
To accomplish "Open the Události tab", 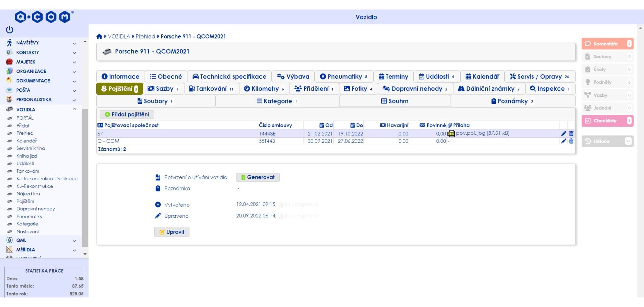I will click(437, 77).
